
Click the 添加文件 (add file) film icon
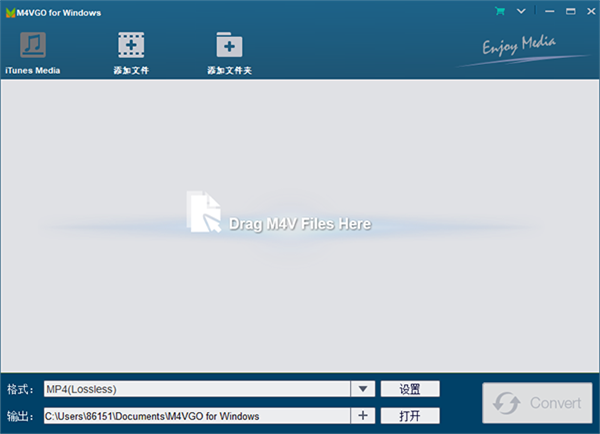pos(131,47)
